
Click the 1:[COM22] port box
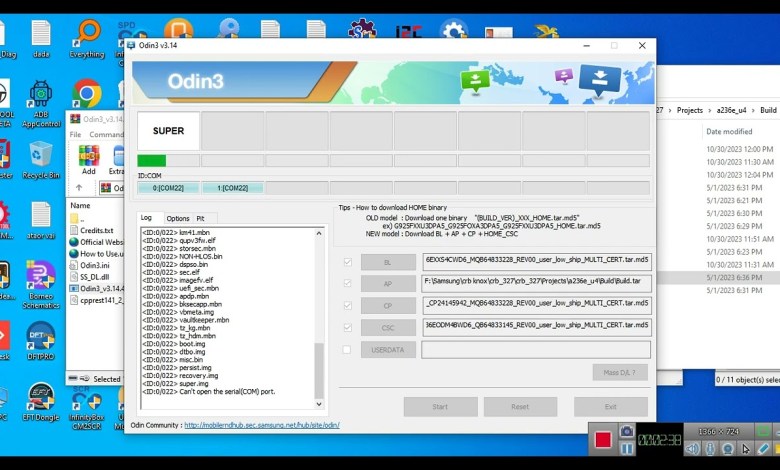(x=232, y=188)
